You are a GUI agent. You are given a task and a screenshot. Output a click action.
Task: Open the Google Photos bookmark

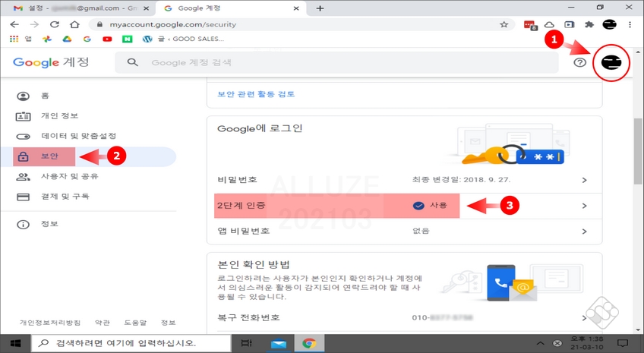(x=47, y=39)
